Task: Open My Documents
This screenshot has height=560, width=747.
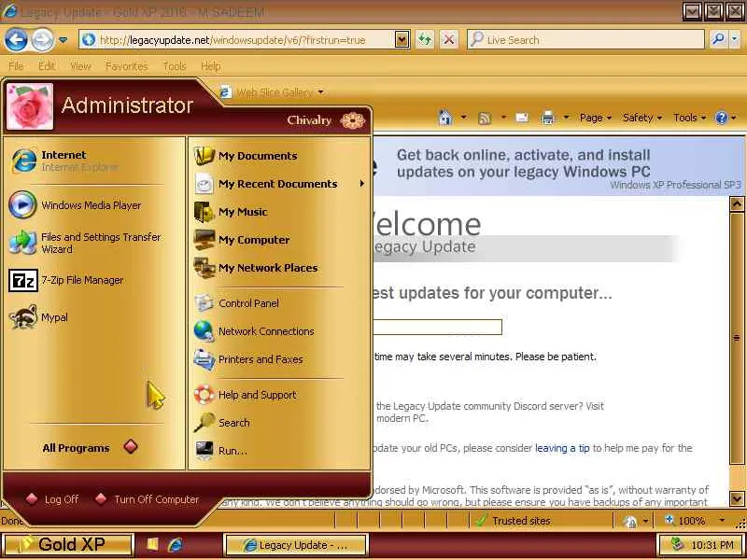Action: pyautogui.click(x=280, y=156)
